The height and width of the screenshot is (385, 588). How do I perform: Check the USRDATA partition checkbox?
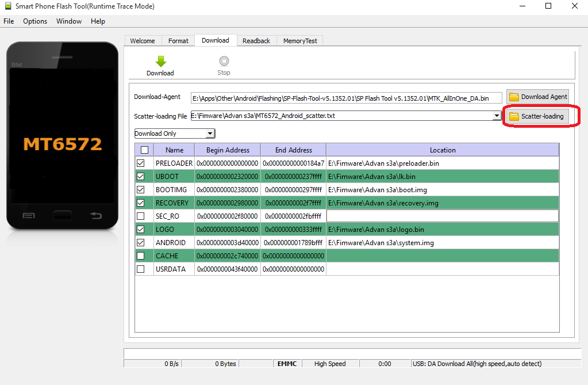click(x=141, y=269)
